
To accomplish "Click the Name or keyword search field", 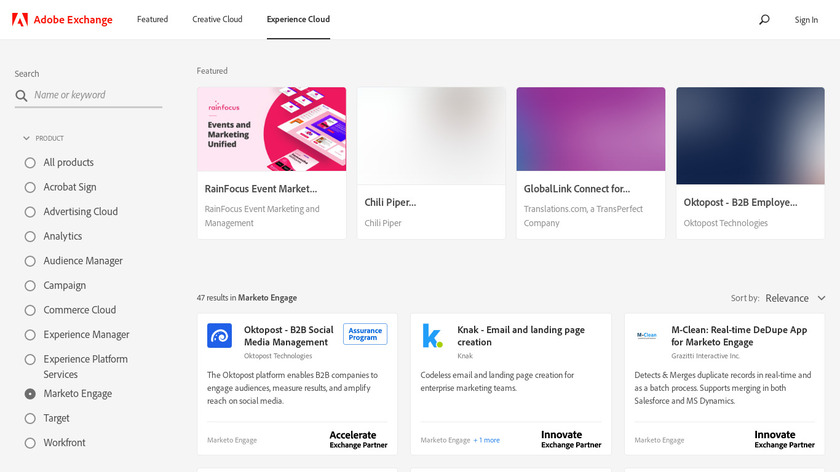I will [x=97, y=95].
